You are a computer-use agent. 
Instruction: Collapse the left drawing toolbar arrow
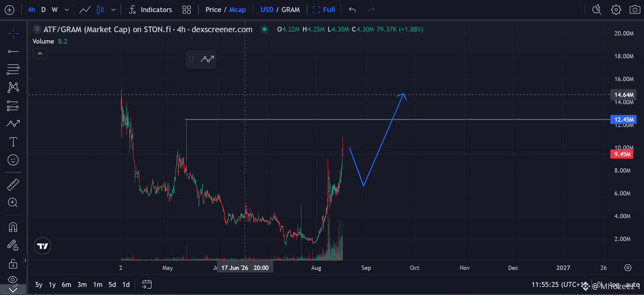click(x=25, y=260)
